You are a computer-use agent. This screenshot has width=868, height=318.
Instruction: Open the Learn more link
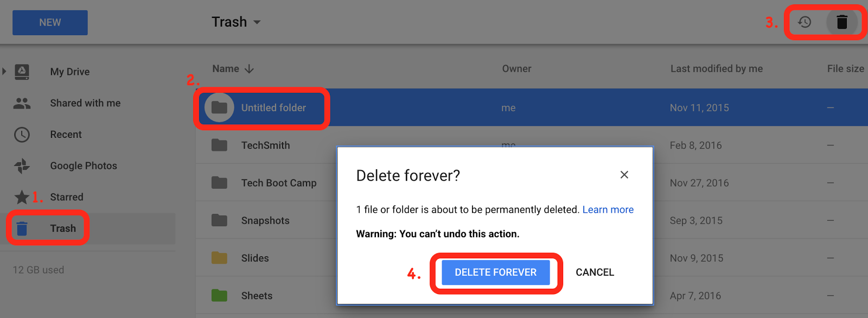(x=608, y=209)
